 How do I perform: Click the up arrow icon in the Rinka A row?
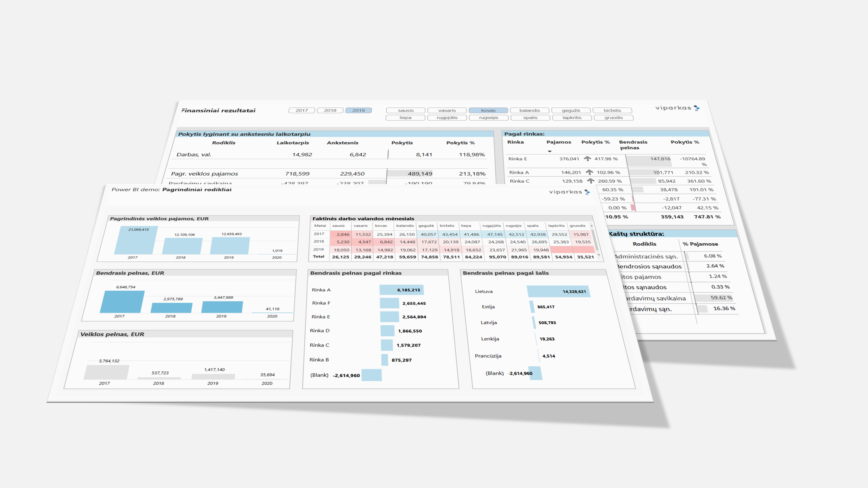tap(589, 172)
